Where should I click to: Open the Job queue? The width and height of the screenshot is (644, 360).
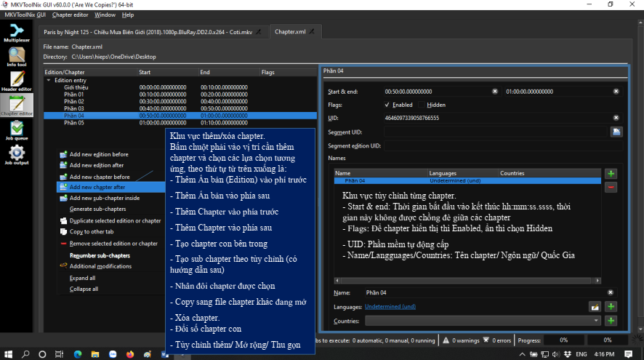(x=17, y=130)
